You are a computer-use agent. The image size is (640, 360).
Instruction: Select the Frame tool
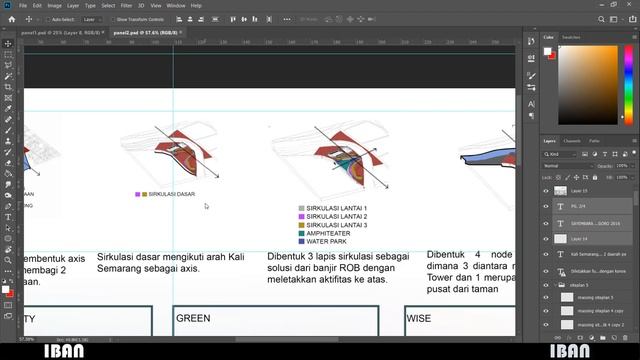tap(8, 98)
